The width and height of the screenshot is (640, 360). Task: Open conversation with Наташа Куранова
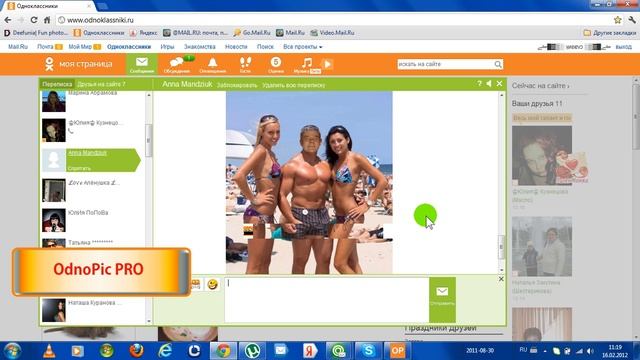pyautogui.click(x=92, y=310)
